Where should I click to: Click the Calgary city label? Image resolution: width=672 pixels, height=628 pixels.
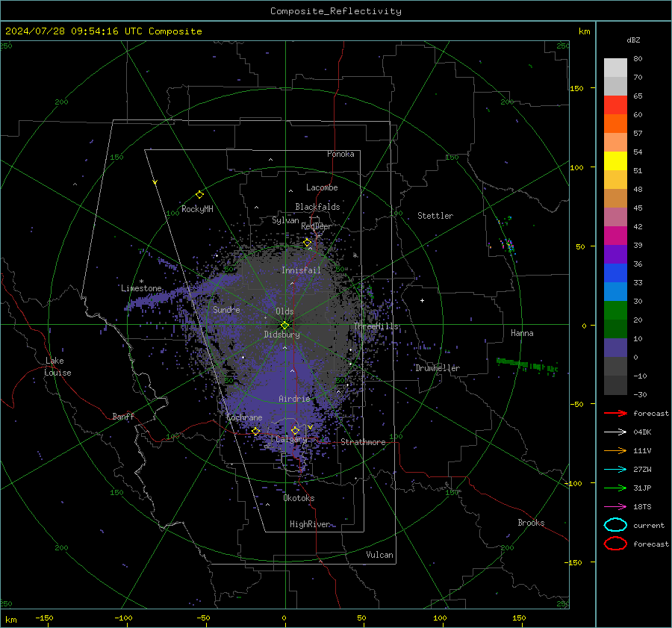click(291, 439)
